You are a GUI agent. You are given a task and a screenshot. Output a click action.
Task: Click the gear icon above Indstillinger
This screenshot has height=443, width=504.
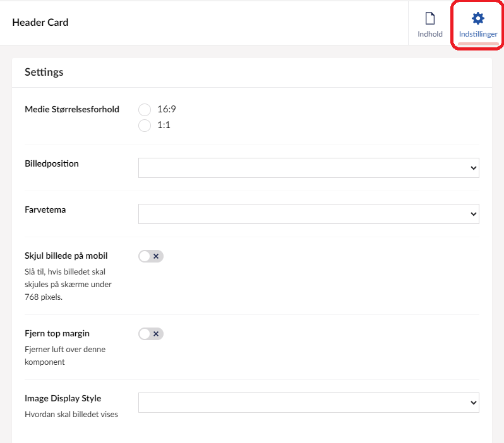pos(478,18)
